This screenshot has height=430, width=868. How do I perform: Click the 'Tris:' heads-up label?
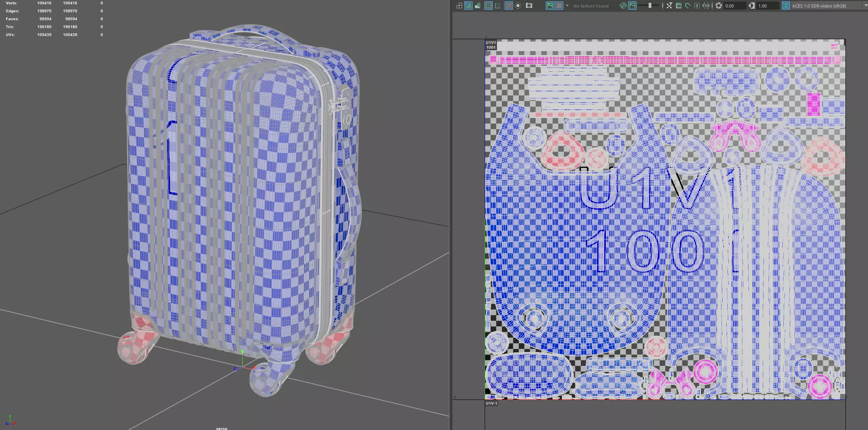pos(10,27)
